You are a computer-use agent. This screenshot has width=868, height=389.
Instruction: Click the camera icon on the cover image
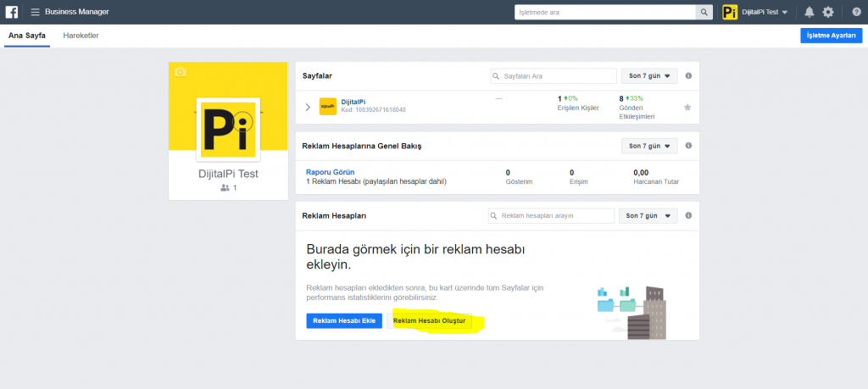tap(180, 72)
